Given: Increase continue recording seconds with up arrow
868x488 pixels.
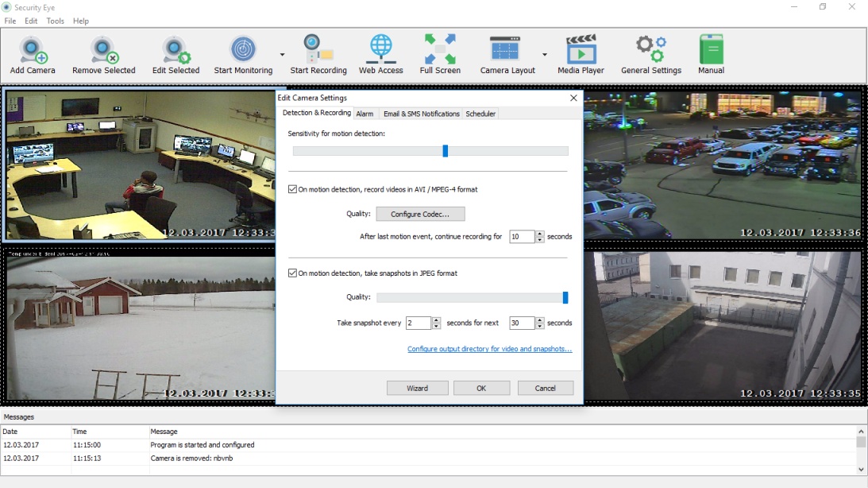Looking at the screenshot, I should (x=540, y=234).
